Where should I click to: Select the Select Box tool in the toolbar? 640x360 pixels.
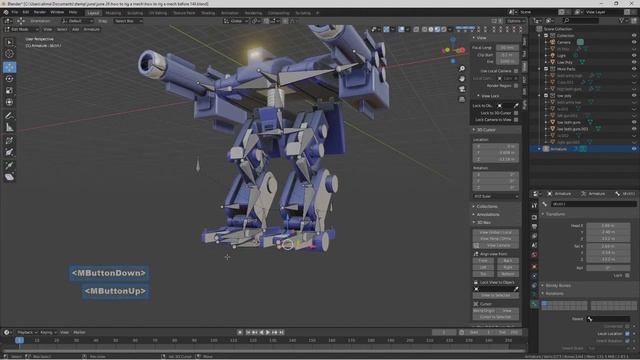pyautogui.click(x=9, y=42)
